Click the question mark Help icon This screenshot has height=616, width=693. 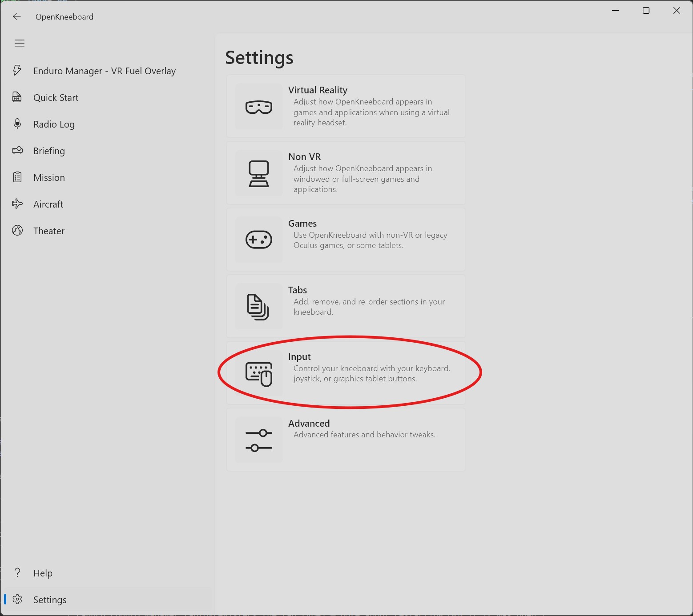tap(17, 572)
